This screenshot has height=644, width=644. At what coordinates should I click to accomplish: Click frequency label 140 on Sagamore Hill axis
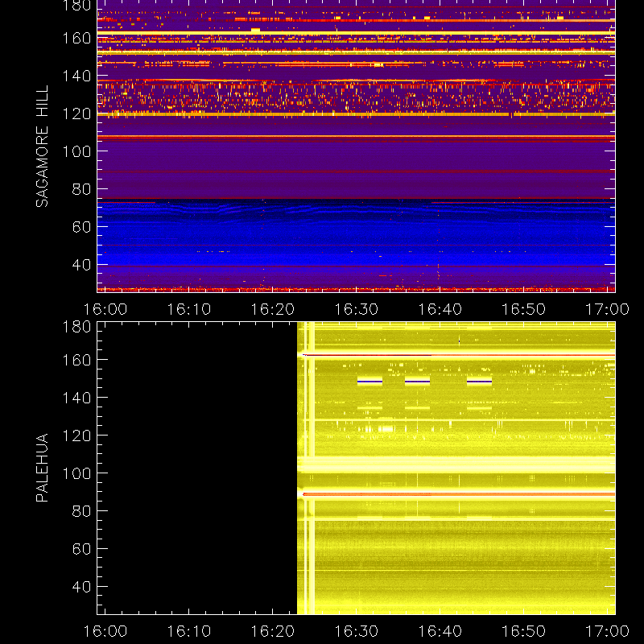[x=76, y=76]
